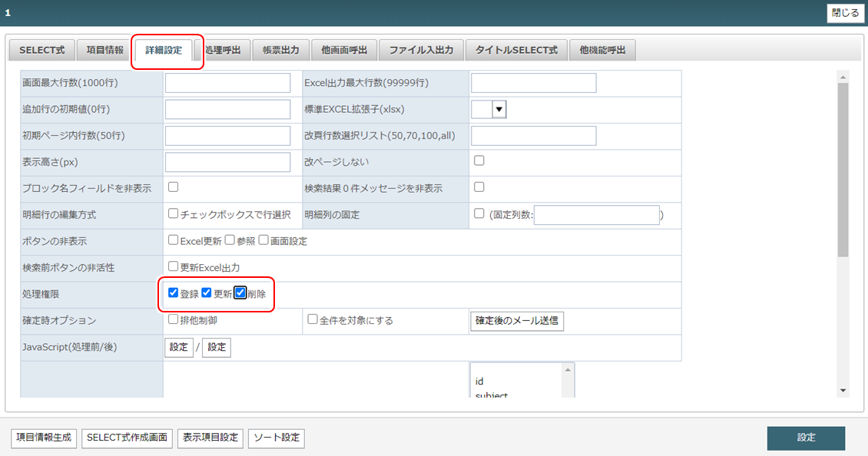Click the 固定列数 input field
This screenshot has width=868, height=456.
coord(597,215)
